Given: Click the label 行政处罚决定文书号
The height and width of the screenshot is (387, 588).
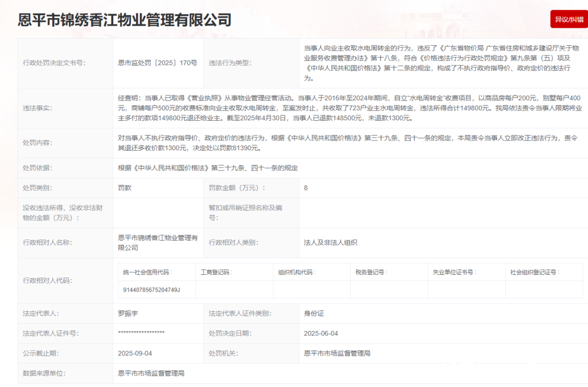Looking at the screenshot, I should tap(54, 63).
